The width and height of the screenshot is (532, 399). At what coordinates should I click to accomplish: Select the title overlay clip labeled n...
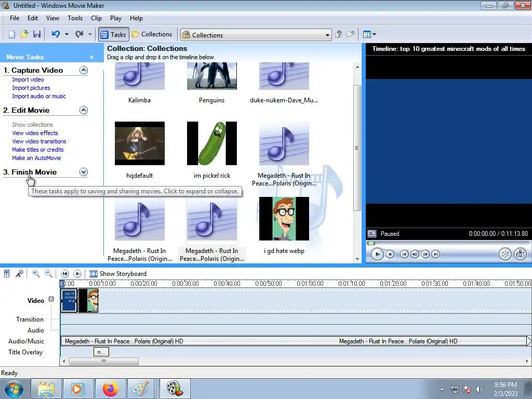coord(101,352)
